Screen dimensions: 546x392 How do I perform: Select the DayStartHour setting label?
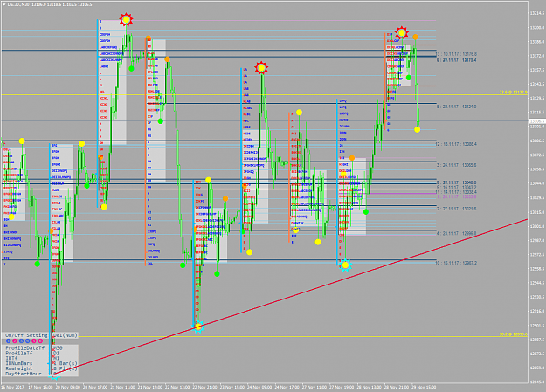click(24, 374)
